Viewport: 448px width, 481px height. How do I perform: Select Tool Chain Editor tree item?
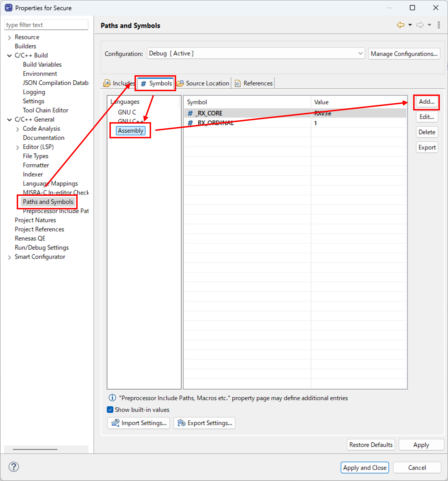pos(46,110)
